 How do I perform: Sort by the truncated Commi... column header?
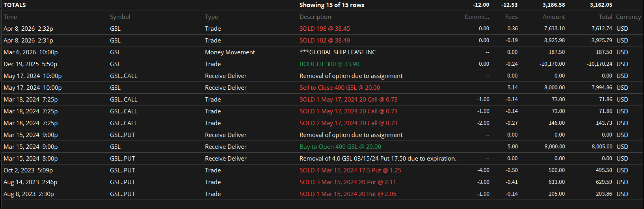477,17
